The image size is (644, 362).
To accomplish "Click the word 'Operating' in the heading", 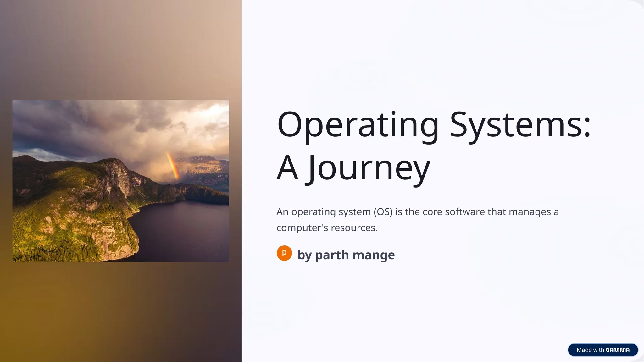I will point(358,125).
